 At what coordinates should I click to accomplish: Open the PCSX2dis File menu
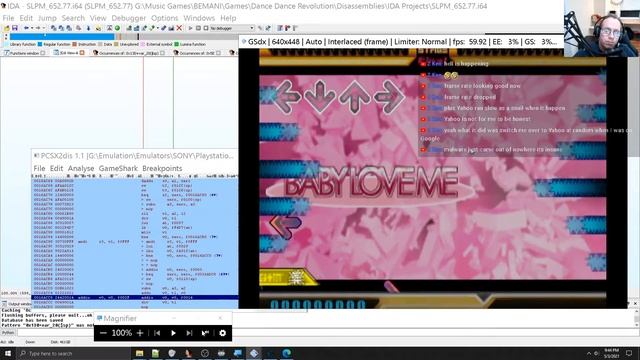[39, 168]
